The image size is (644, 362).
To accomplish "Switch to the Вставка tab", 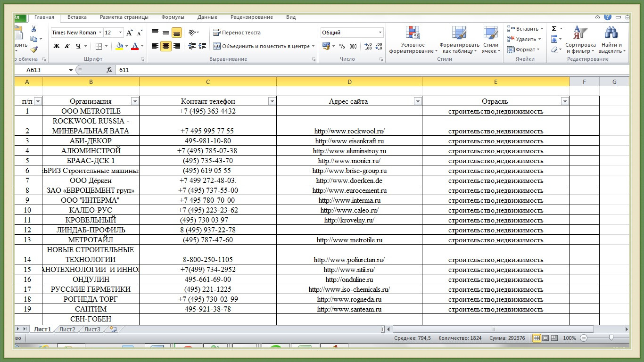I will click(77, 17).
